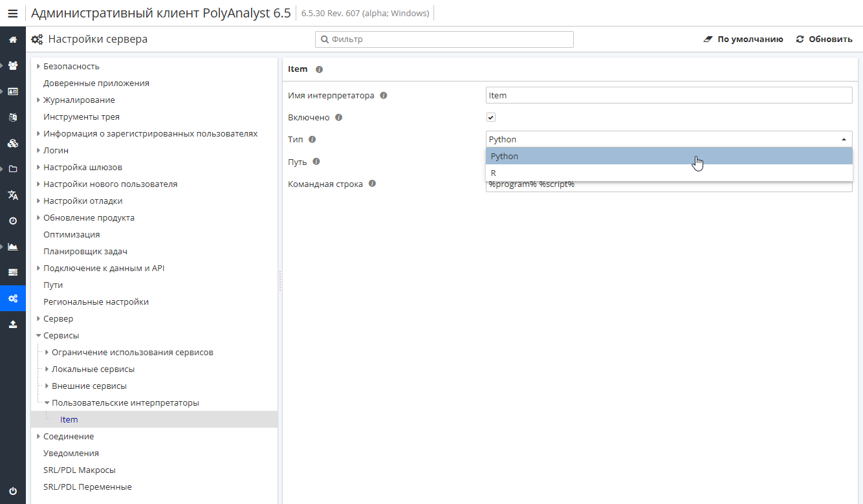Collapse the Сервисы tree node
863x504 pixels.
pos(38,335)
